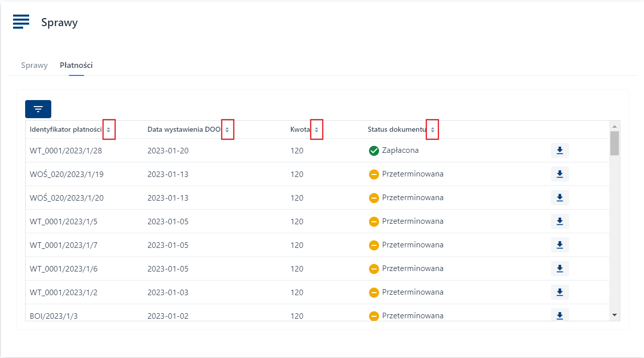Click the table scrollbar down arrow
The image size is (644, 358).
[614, 315]
